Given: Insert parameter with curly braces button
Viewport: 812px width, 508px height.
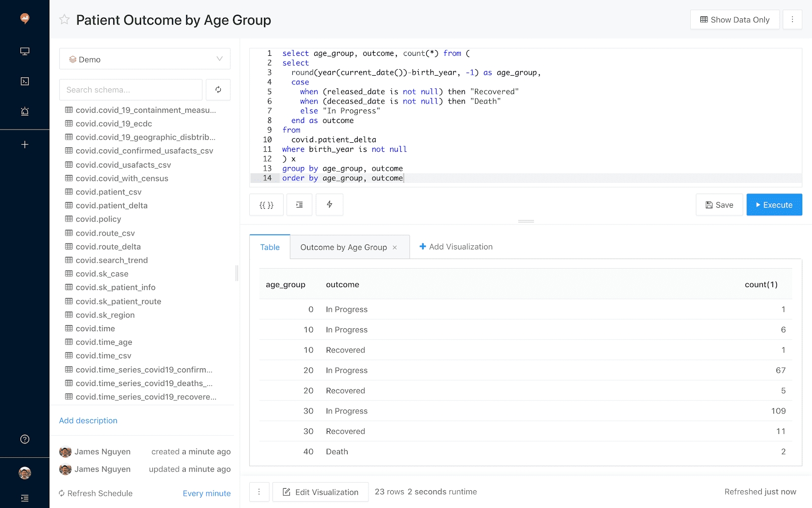Looking at the screenshot, I should point(266,205).
